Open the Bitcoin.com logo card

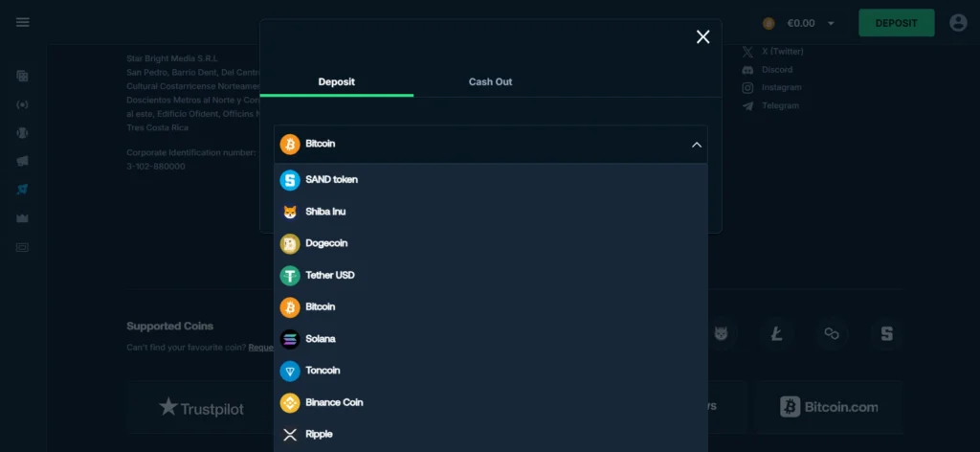pyautogui.click(x=829, y=408)
